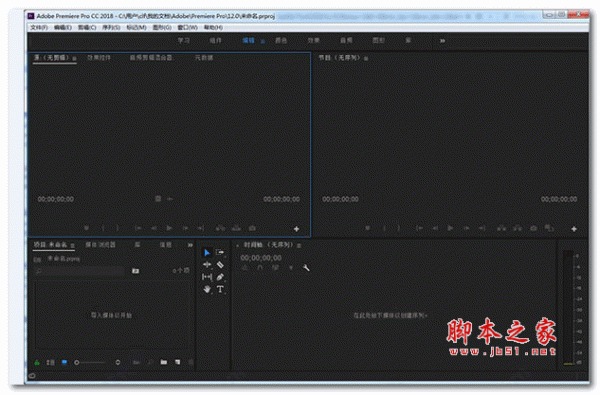Click Mark Out brace in Source monitor
The height and width of the screenshot is (395, 600).
(117, 228)
